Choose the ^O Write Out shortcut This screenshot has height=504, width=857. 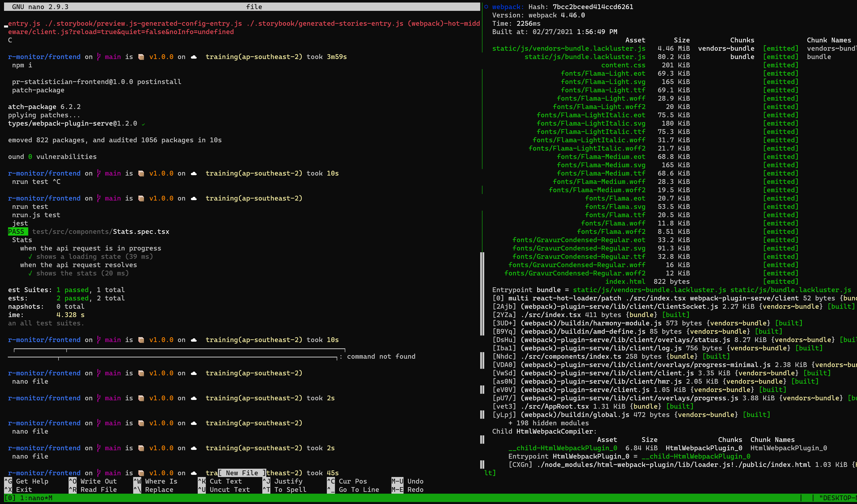coord(93,481)
